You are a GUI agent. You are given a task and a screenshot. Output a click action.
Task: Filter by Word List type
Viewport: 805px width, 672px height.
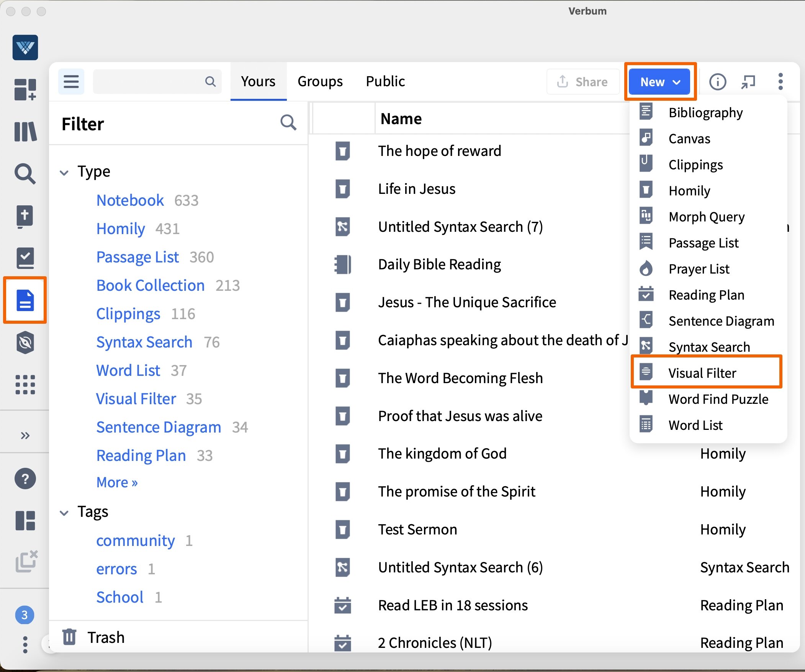128,370
